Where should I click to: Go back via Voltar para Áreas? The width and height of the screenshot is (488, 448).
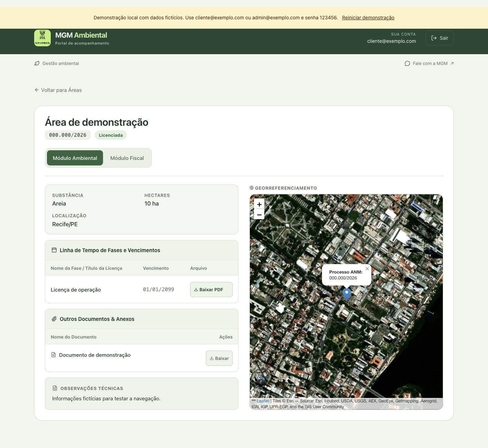(58, 90)
